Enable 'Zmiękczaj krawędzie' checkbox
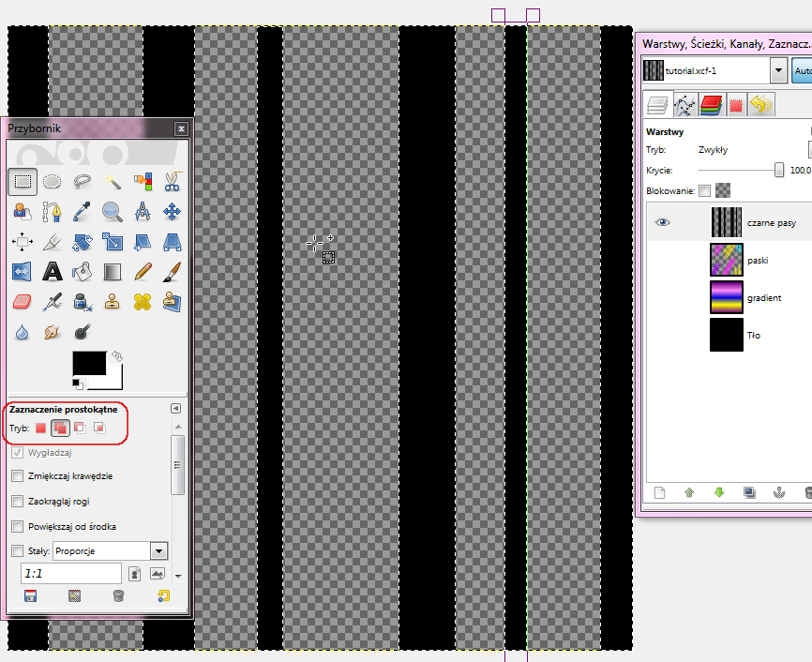Viewport: 812px width, 662px height. 17,476
